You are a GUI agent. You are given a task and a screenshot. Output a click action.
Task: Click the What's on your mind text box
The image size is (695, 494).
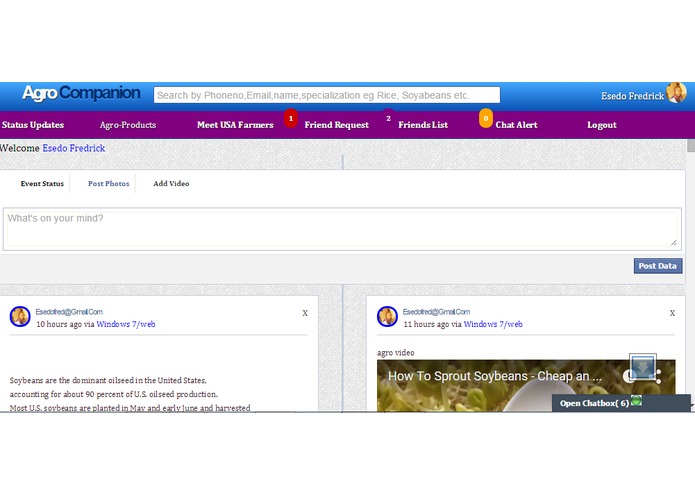tap(342, 229)
